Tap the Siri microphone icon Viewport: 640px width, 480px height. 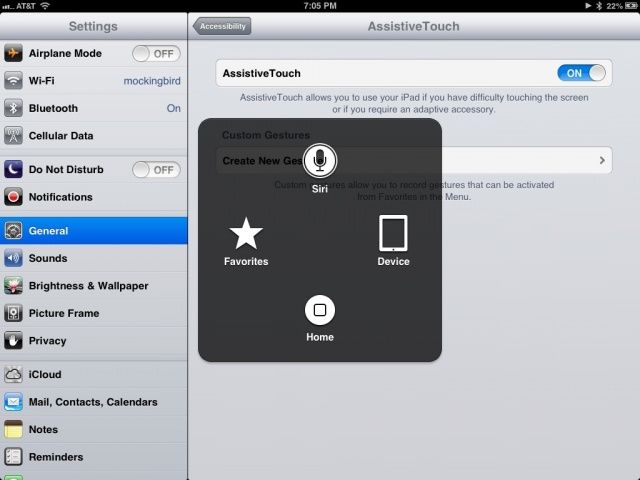point(320,160)
